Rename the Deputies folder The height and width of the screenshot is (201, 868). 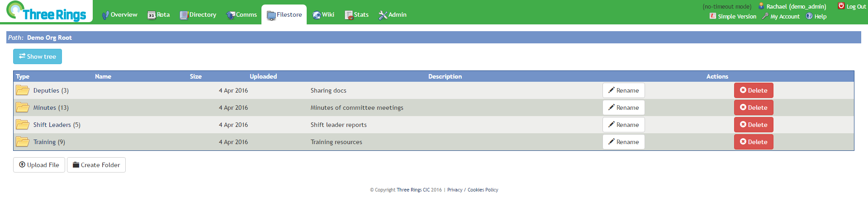click(623, 90)
